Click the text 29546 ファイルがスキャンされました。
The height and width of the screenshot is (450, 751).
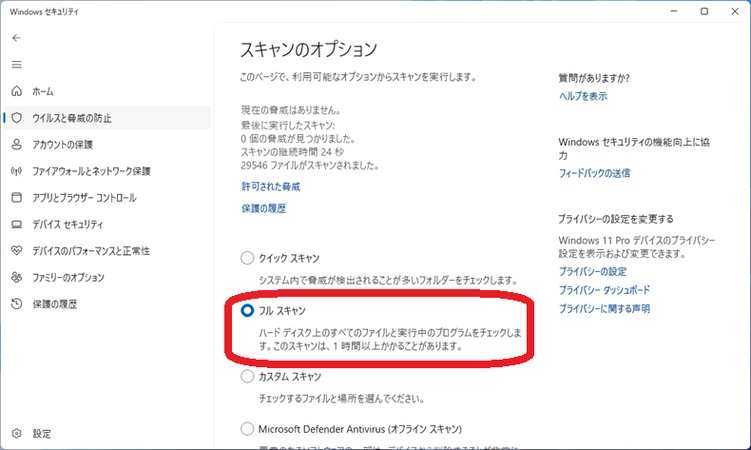(310, 165)
